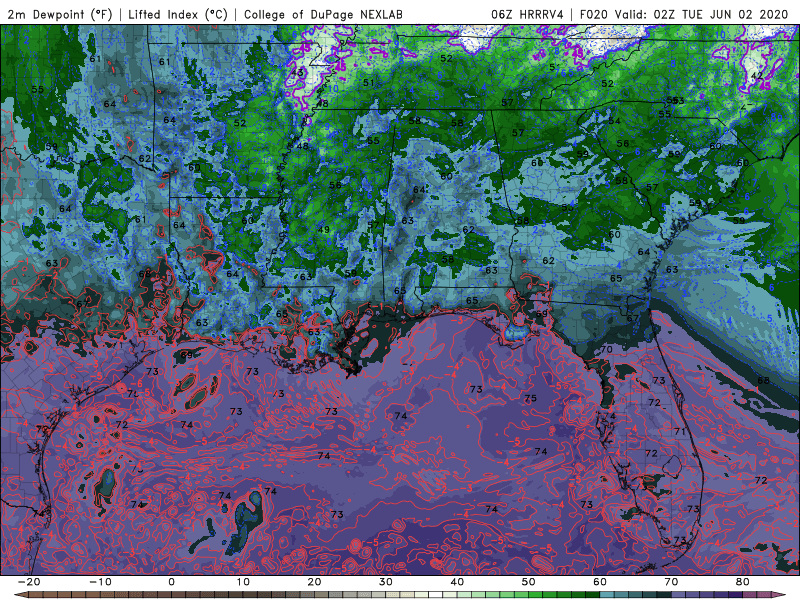Viewport: 800px width, 600px height.
Task: Click the -10 label on the color scale
Action: pyautogui.click(x=100, y=582)
